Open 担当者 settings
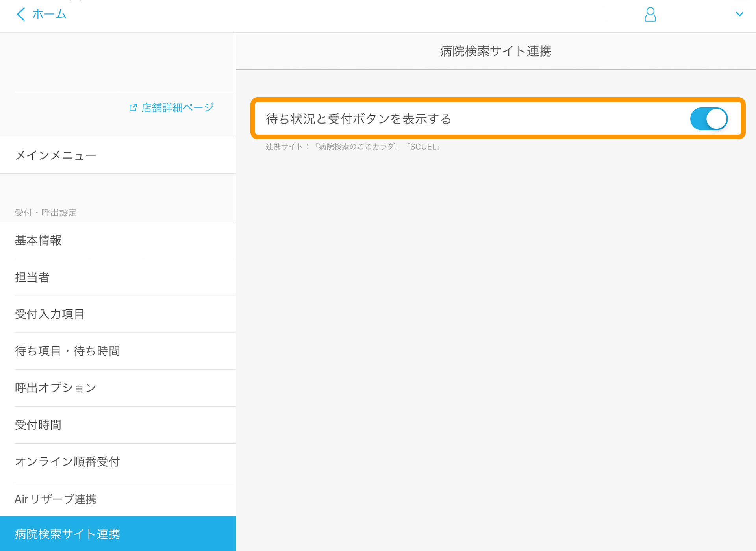756x551 pixels. pos(32,277)
